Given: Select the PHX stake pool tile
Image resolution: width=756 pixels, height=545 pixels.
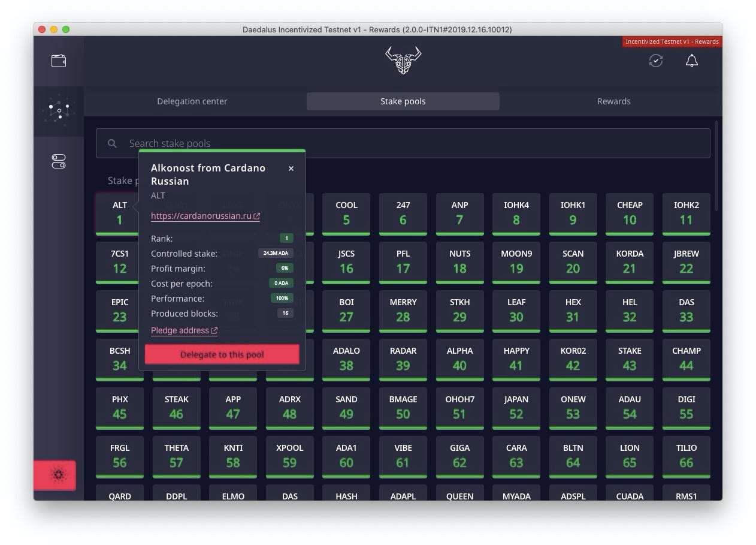Looking at the screenshot, I should [120, 408].
